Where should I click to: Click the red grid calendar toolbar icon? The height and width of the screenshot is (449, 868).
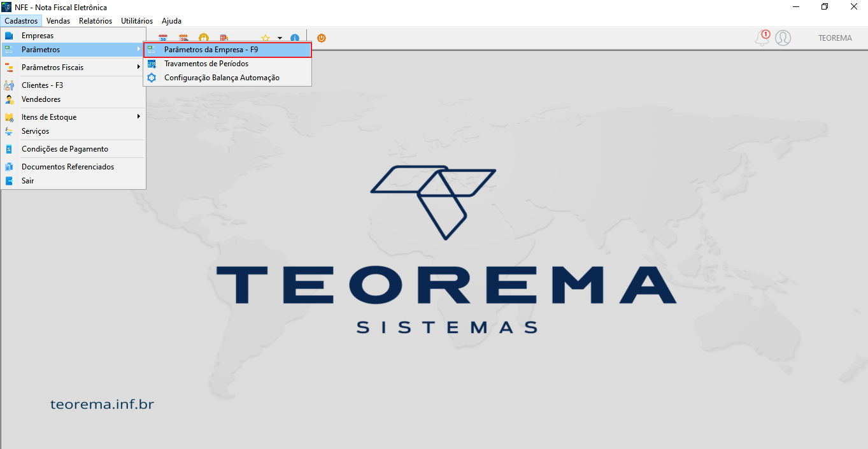(224, 38)
